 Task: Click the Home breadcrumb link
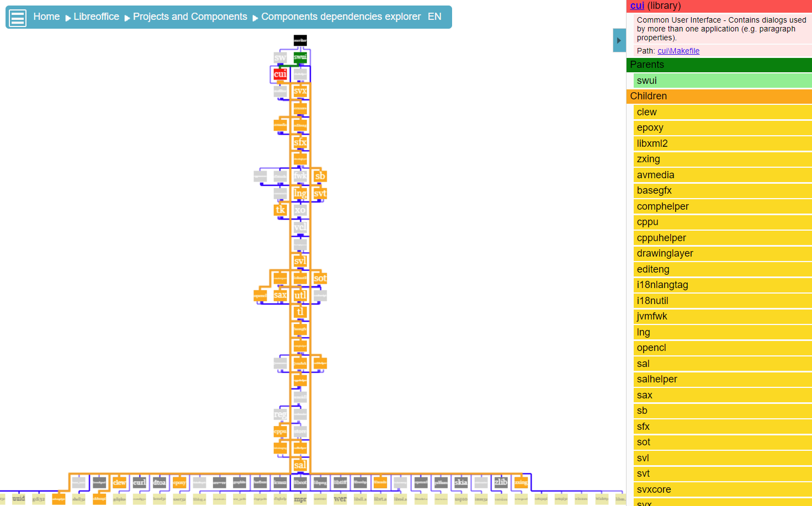pyautogui.click(x=46, y=17)
